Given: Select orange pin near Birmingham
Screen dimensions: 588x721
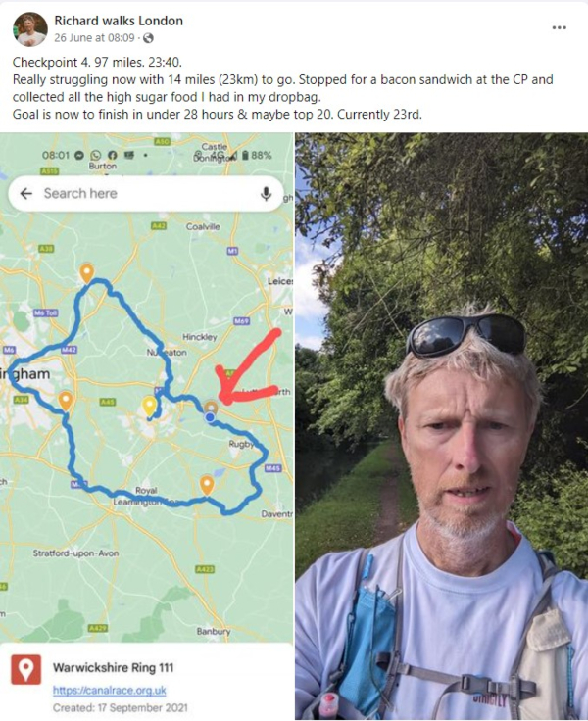Looking at the screenshot, I should click(x=66, y=402).
